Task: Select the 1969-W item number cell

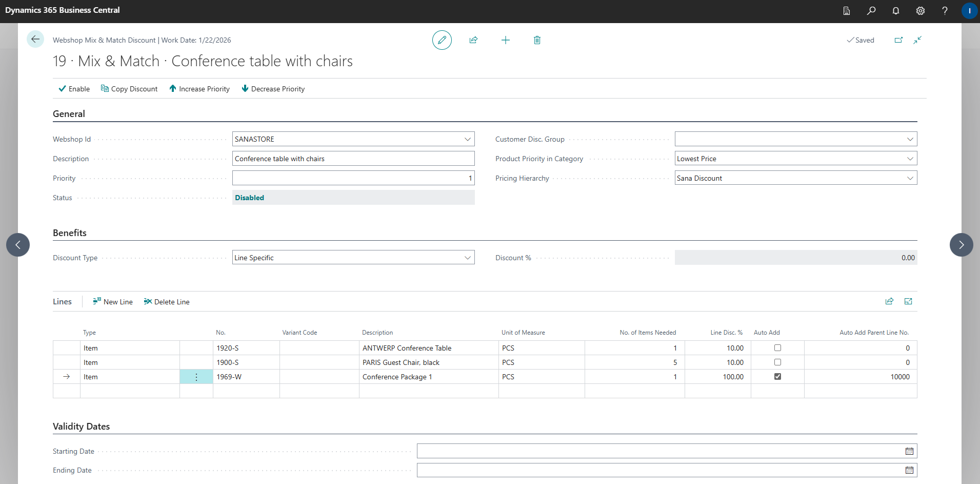Action: click(246, 377)
